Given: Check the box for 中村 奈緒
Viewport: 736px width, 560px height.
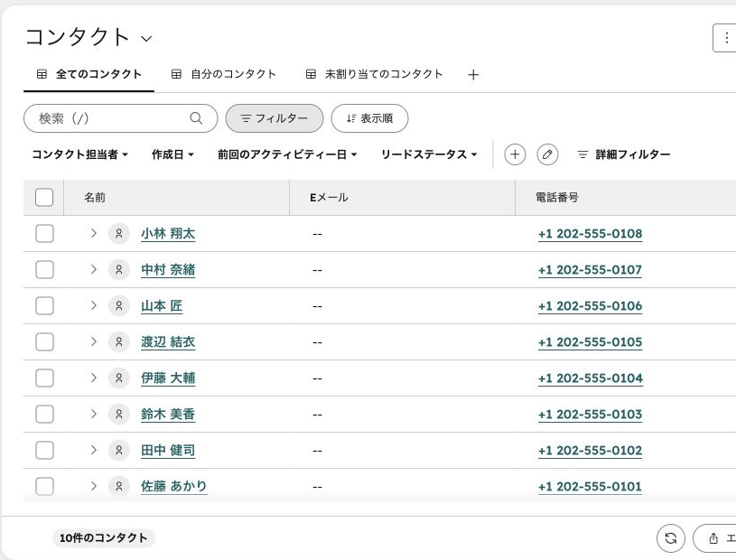Looking at the screenshot, I should pos(44,269).
